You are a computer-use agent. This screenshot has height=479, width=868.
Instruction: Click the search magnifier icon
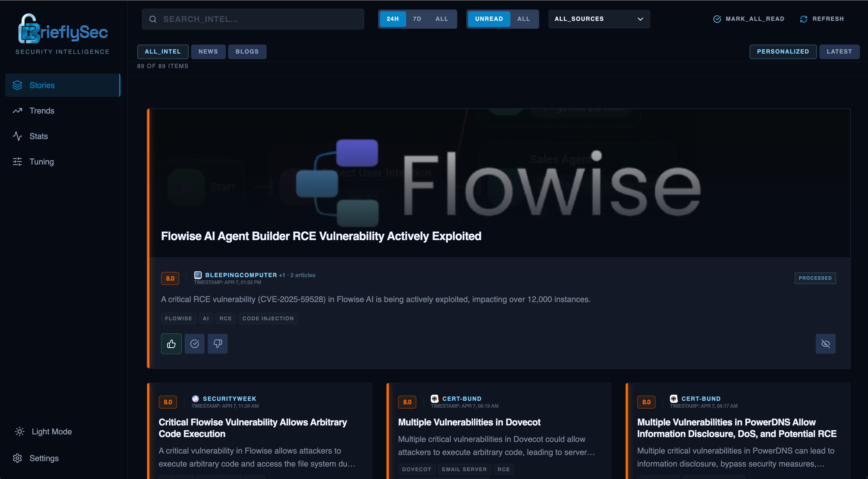coord(153,19)
